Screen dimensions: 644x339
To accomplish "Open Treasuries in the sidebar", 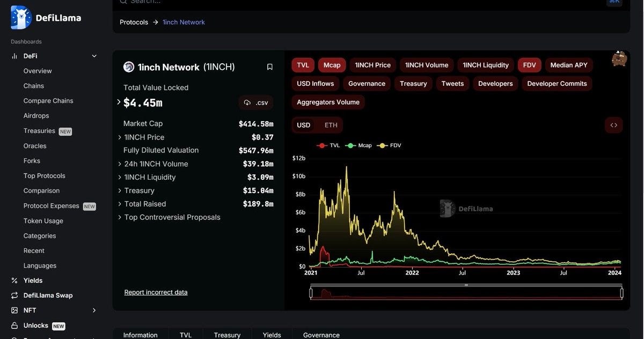I will 39,131.
